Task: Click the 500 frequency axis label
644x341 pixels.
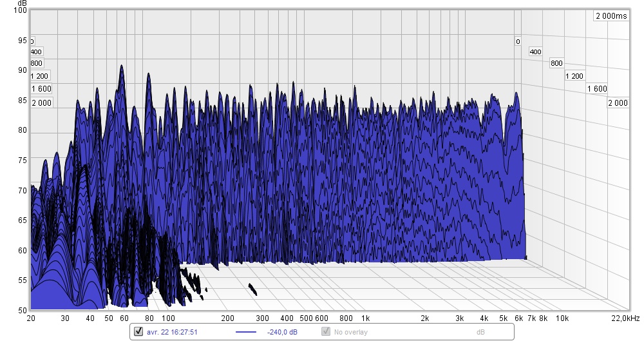Action: [306, 318]
